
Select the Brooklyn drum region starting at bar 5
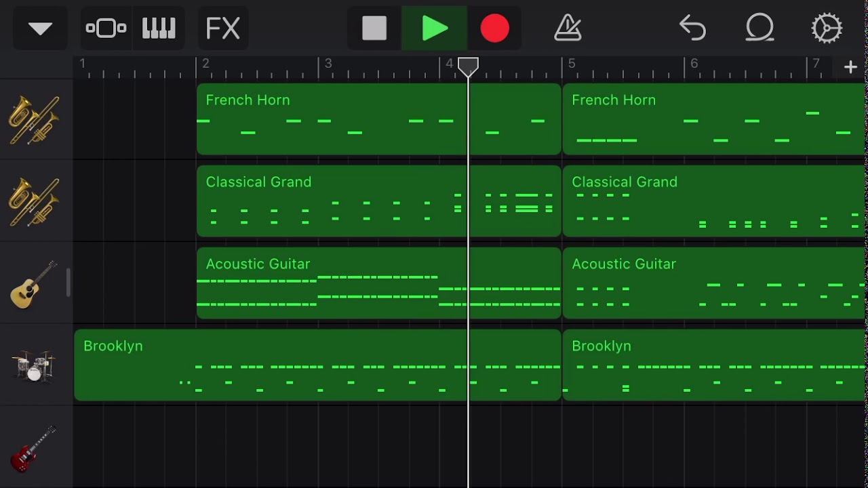pos(714,365)
